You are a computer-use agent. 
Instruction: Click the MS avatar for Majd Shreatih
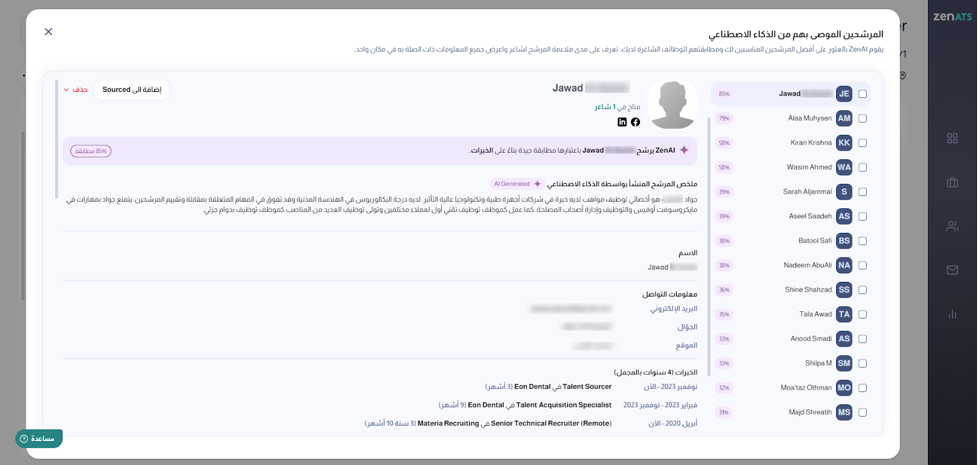pyautogui.click(x=844, y=412)
